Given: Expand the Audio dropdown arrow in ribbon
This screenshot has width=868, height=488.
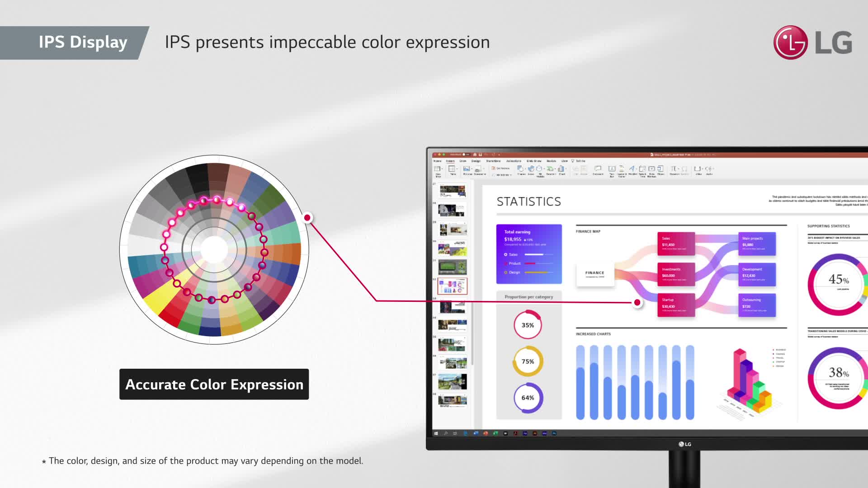Looking at the screenshot, I should 713,169.
